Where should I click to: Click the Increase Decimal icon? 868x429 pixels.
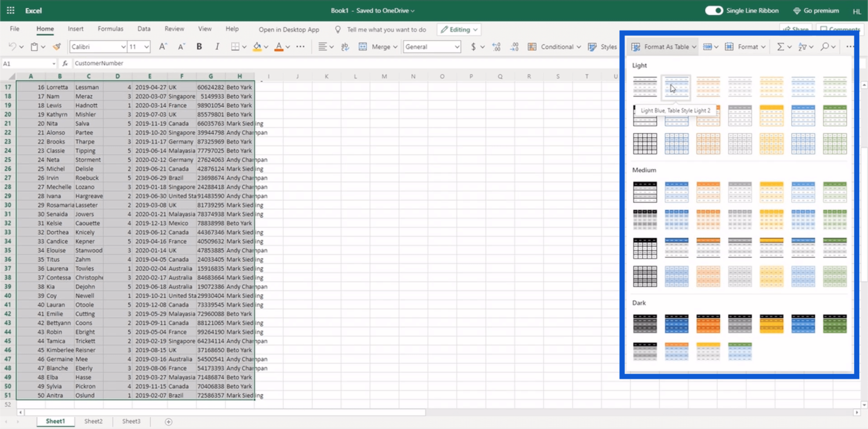pos(497,47)
